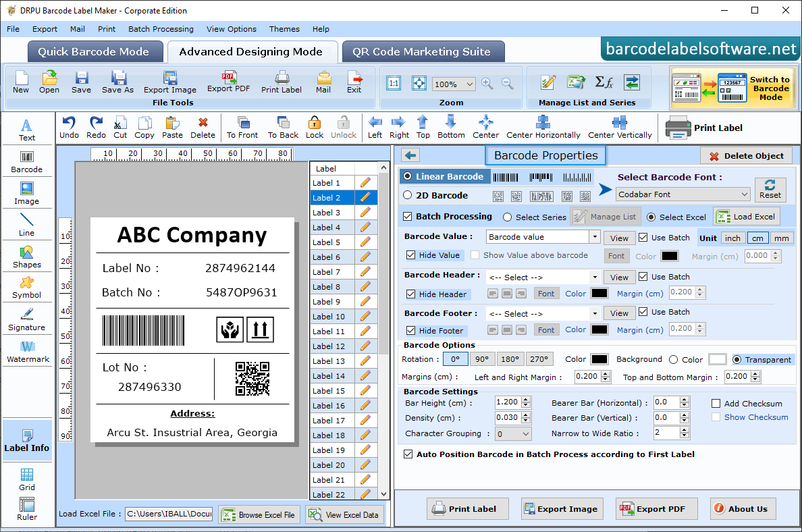The height and width of the screenshot is (532, 802).
Task: Open the formula series icon in Manage List
Action: coord(604,82)
